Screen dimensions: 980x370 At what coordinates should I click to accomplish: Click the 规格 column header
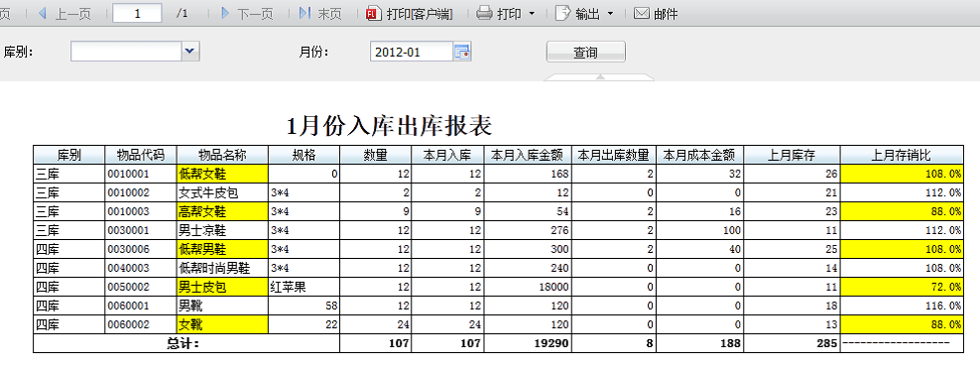[304, 155]
